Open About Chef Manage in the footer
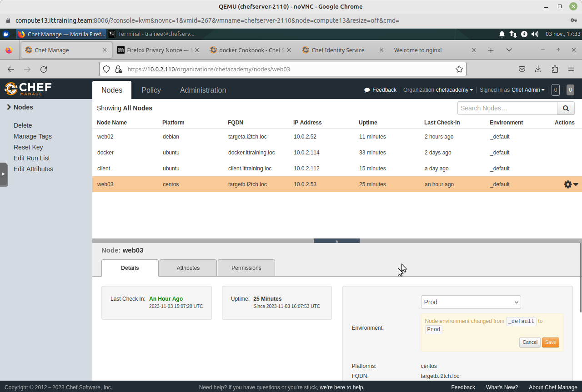Image resolution: width=582 pixels, height=392 pixels. (553, 387)
